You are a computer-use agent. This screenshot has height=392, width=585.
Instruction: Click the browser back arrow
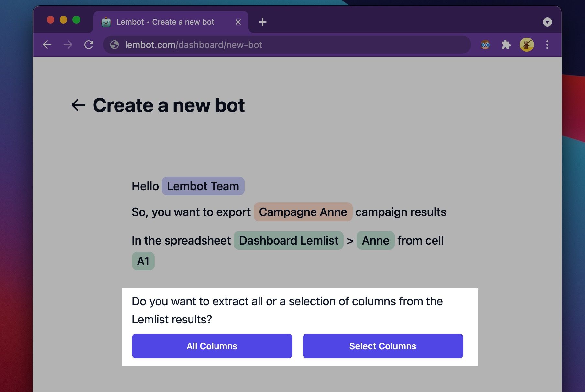(47, 45)
